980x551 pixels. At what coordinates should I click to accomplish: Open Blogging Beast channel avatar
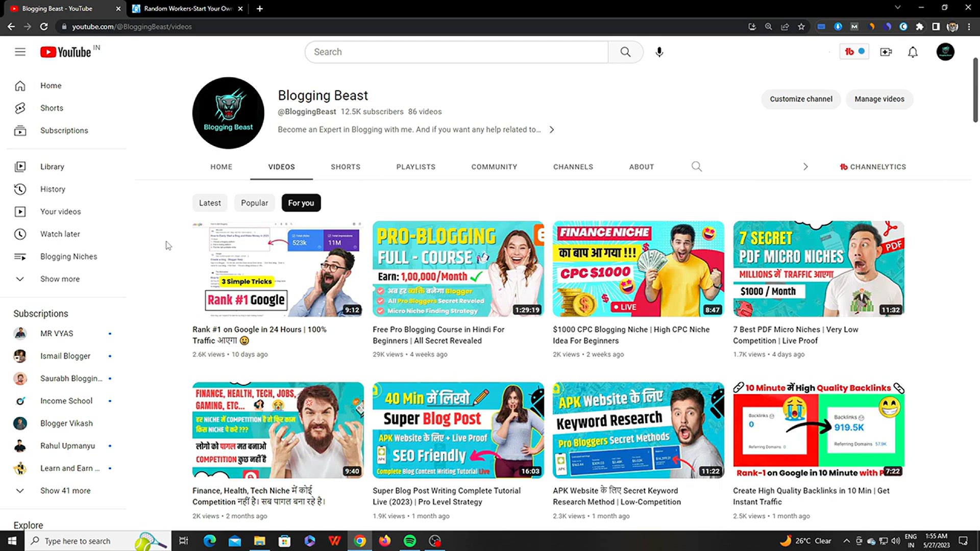pyautogui.click(x=228, y=113)
